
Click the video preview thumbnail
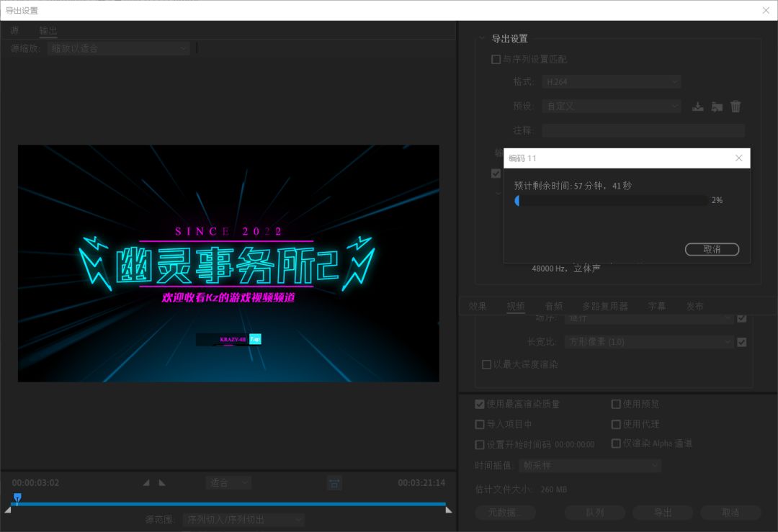coord(229,263)
